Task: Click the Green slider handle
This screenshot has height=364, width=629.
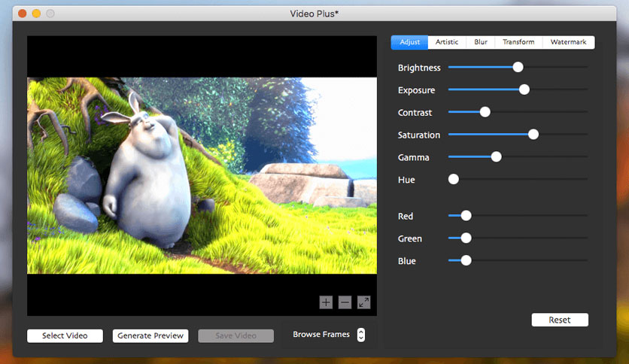Action: click(466, 238)
